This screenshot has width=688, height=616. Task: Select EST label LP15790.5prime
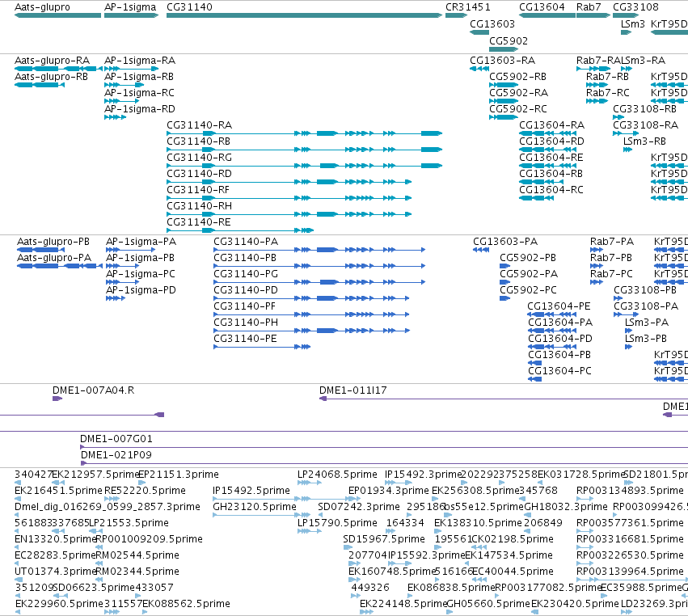pyautogui.click(x=337, y=523)
